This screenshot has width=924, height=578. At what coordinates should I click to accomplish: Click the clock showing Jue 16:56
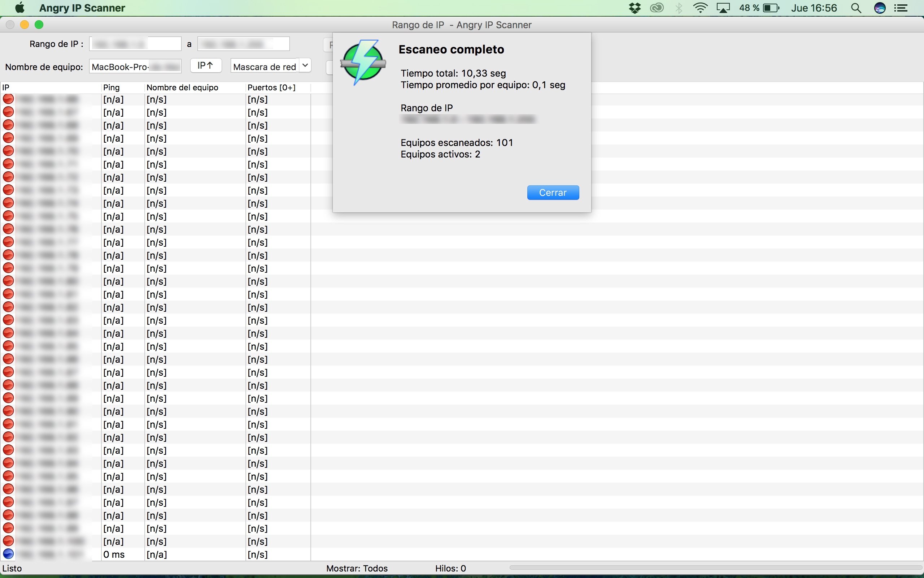(x=814, y=8)
